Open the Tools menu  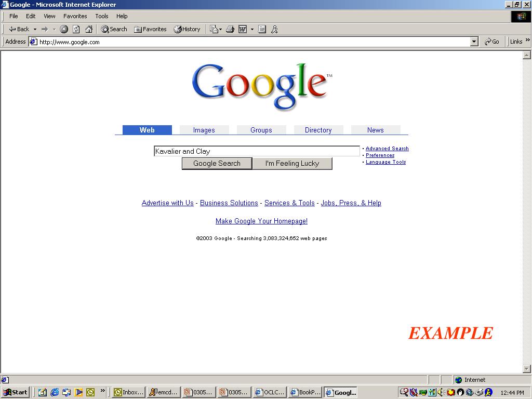pyautogui.click(x=101, y=16)
